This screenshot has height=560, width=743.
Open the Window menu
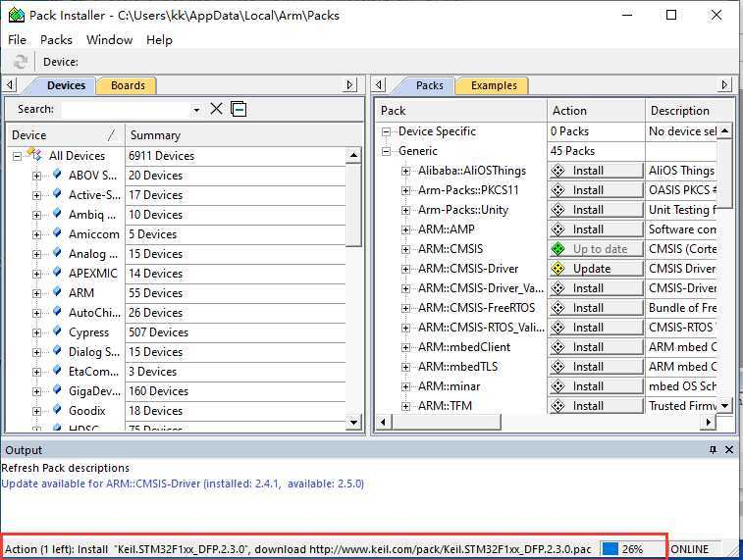coord(110,40)
